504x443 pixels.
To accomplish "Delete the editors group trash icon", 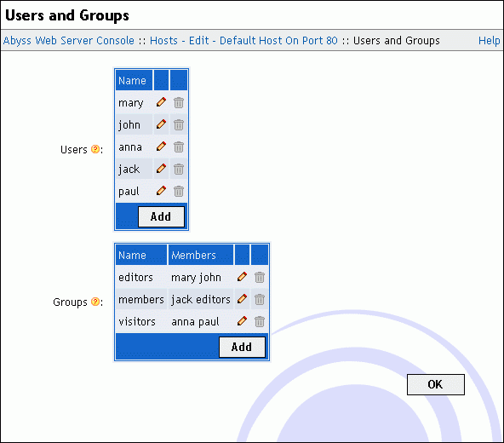I will pyautogui.click(x=260, y=277).
